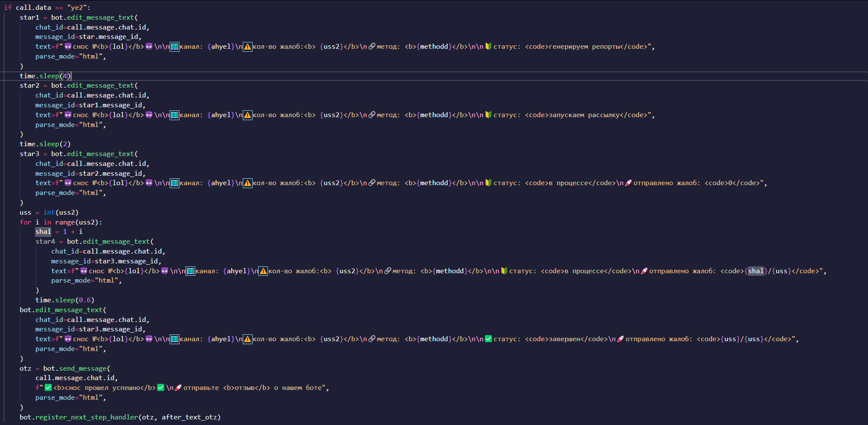Click 'after_text_otz' handler name

point(189,417)
